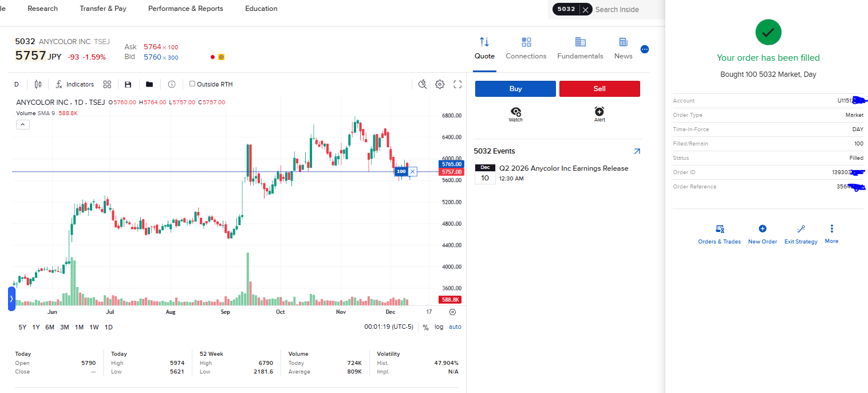Switch to the Quote tab
868x393 pixels.
(484, 49)
